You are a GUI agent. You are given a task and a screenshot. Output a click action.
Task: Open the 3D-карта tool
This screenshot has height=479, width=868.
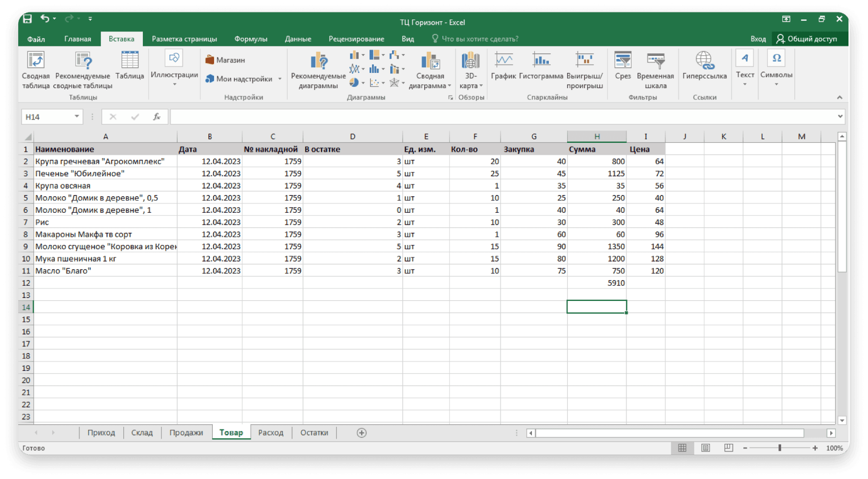pos(471,69)
